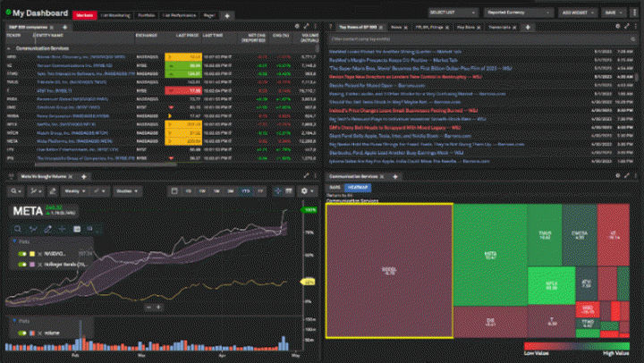Image resolution: width=644 pixels, height=363 pixels.
Task: Add a new tab in the news widget
Action: click(528, 27)
